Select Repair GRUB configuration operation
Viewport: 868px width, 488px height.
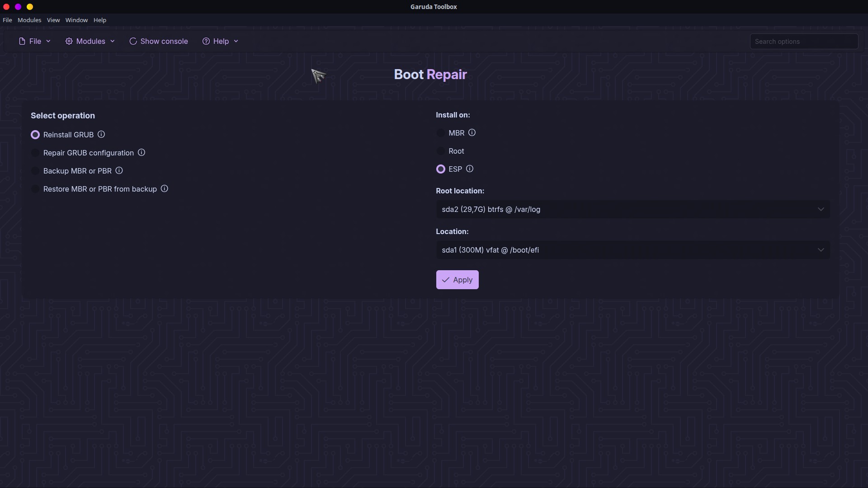tap(35, 153)
